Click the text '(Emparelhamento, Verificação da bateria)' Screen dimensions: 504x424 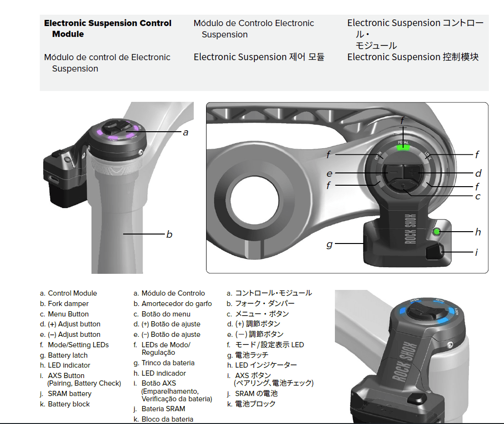[177, 395]
